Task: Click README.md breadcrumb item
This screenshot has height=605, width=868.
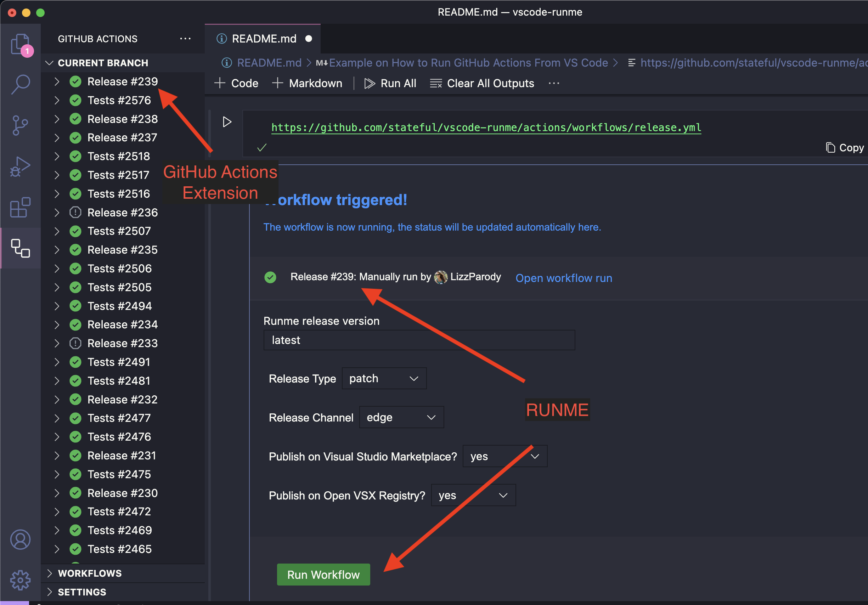Action: (x=269, y=63)
